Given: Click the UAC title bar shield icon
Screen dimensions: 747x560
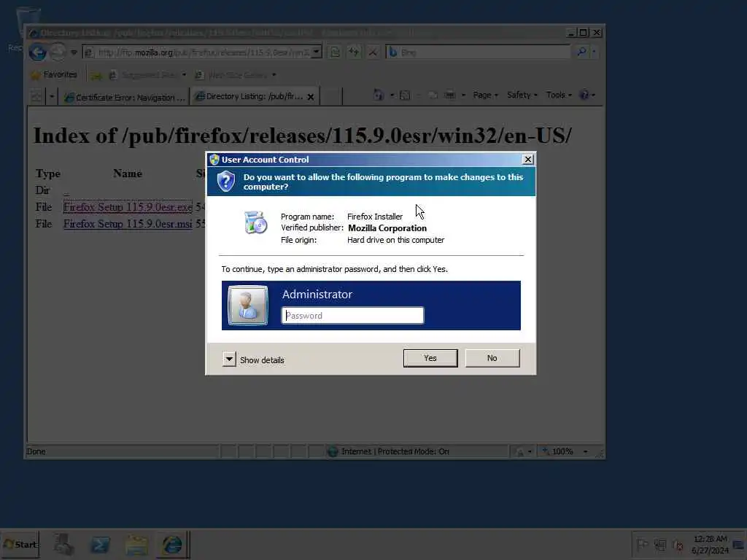Looking at the screenshot, I should pyautogui.click(x=214, y=160).
